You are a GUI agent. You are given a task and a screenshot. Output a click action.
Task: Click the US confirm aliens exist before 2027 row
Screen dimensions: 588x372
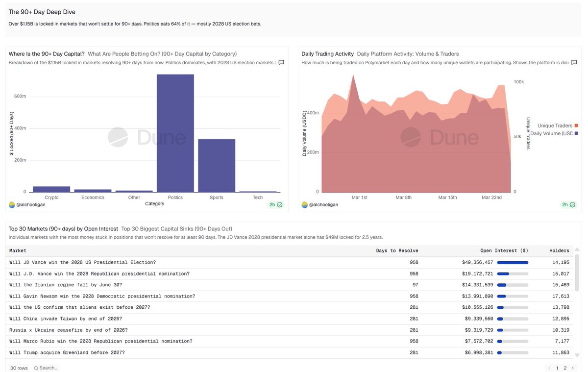(x=290, y=307)
